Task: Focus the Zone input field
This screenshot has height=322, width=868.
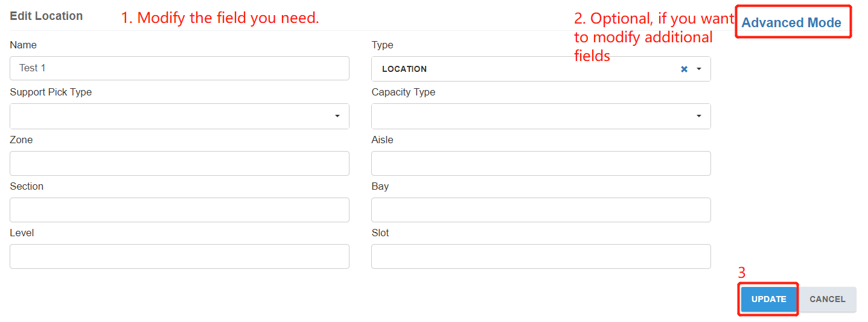Action: click(x=179, y=163)
